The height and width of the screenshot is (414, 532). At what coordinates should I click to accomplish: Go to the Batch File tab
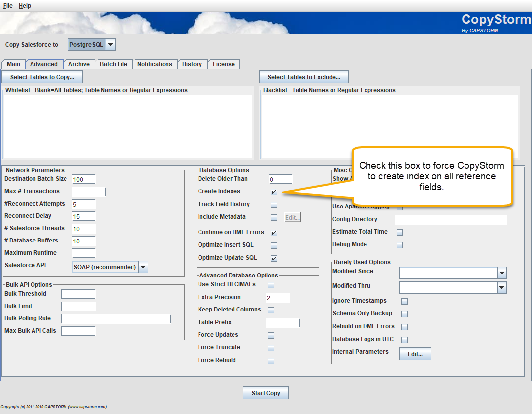coord(113,64)
